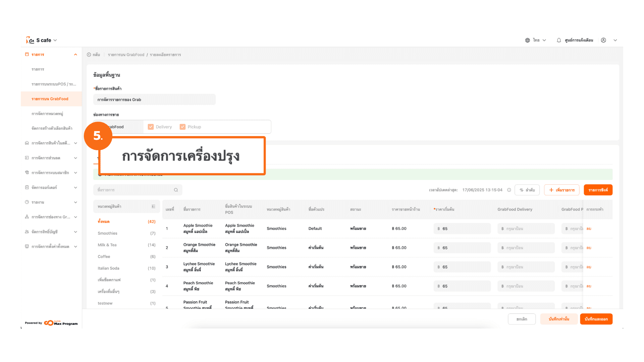Image resolution: width=644 pixels, height=362 pixels.
Task: Click the เพิ่มรายการ add item button
Action: point(561,190)
